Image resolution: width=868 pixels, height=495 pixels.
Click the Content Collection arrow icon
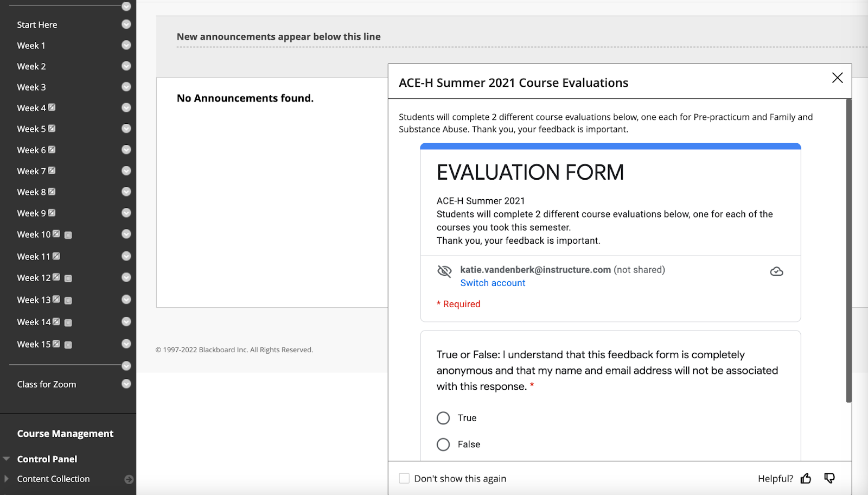click(129, 479)
